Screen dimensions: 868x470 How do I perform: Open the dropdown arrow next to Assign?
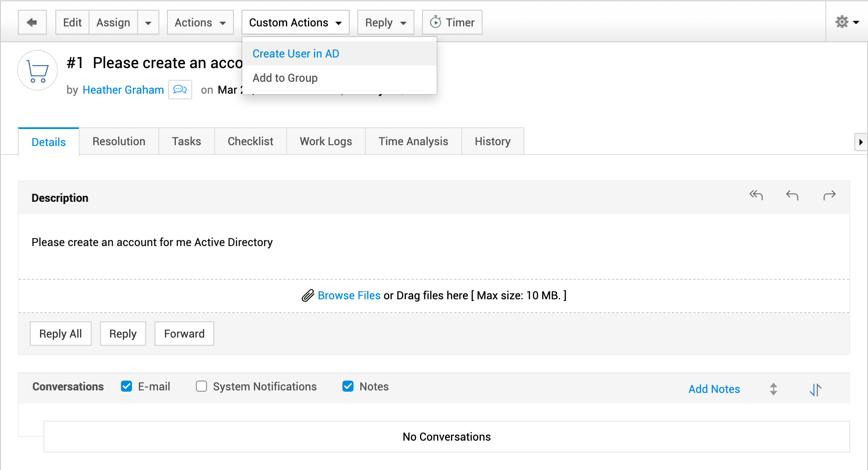[x=148, y=23]
